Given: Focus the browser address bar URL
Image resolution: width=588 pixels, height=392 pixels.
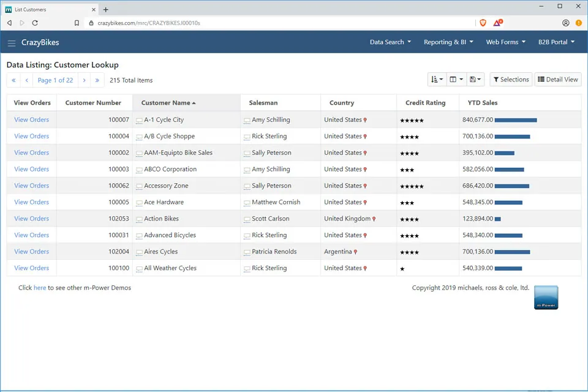Looking at the screenshot, I should click(149, 23).
